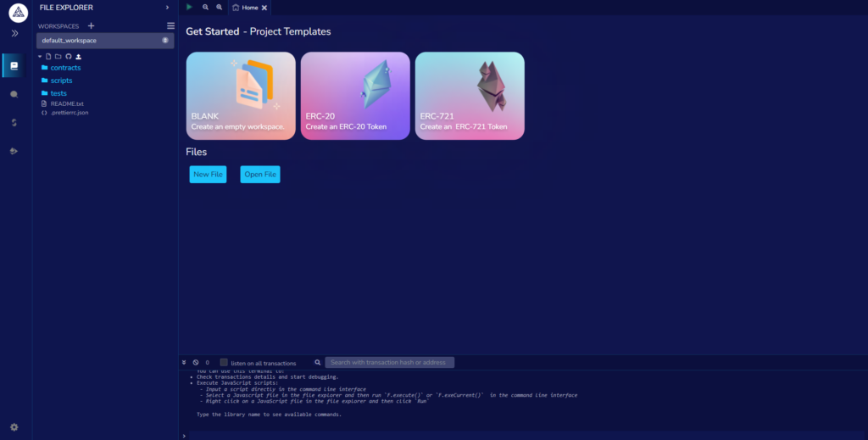868x440 pixels.
Task: Click the zoom out magnifier icon
Action: [205, 7]
